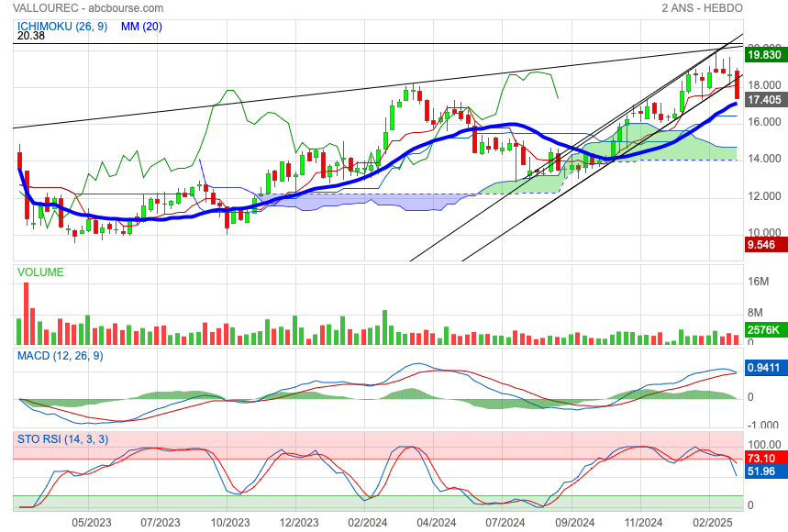Select the blue 0.9411 MACD value tag
Image resolution: width=788 pixels, height=532 pixels.
tap(765, 367)
